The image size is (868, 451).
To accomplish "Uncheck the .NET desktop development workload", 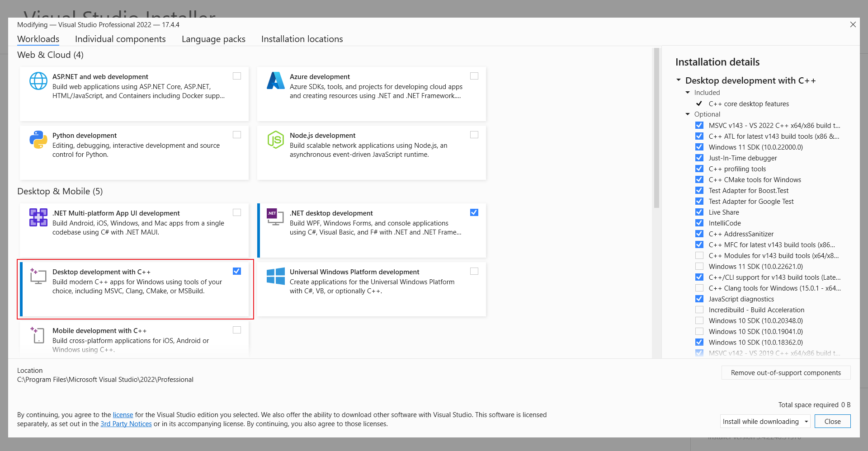I will click(x=474, y=212).
